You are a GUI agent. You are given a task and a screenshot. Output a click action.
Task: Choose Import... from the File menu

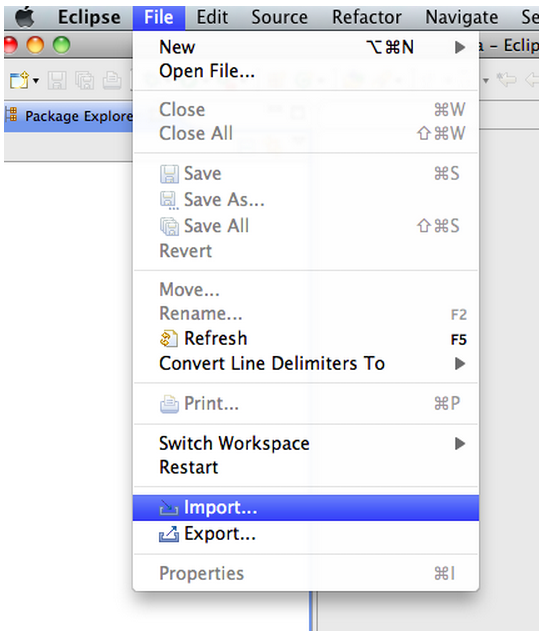(x=306, y=507)
